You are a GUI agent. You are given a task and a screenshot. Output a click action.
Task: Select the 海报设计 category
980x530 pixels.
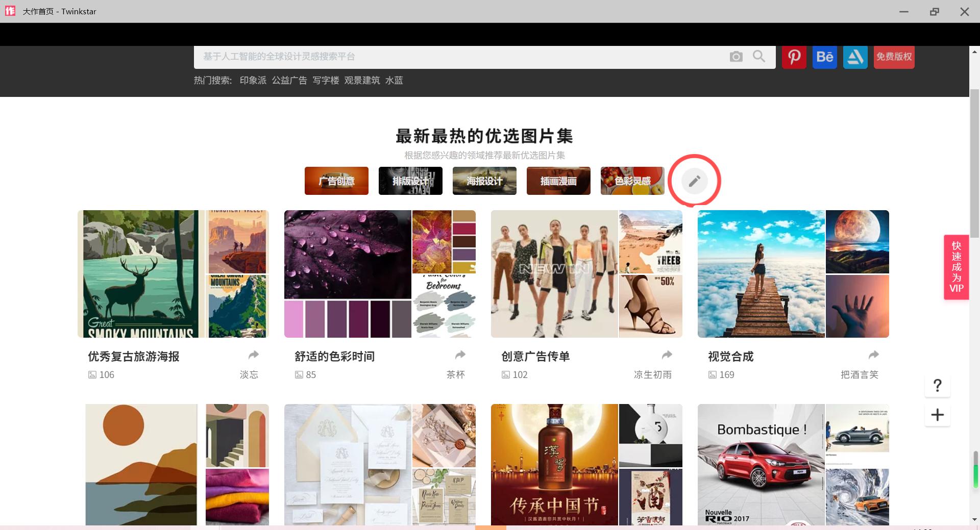coord(484,181)
